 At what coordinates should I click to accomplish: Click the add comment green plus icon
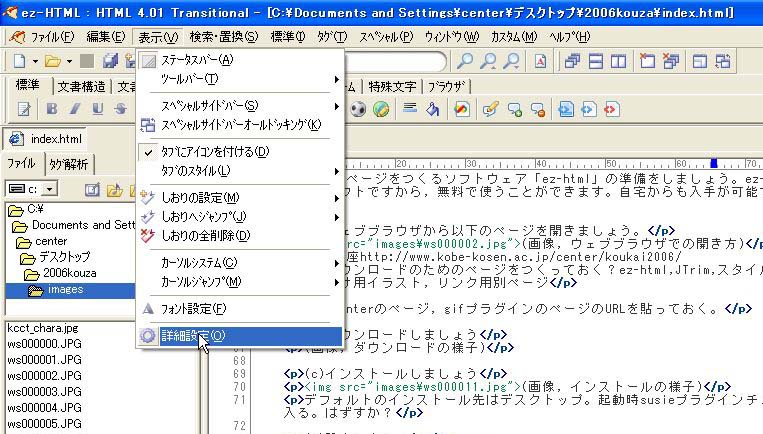pos(514,109)
